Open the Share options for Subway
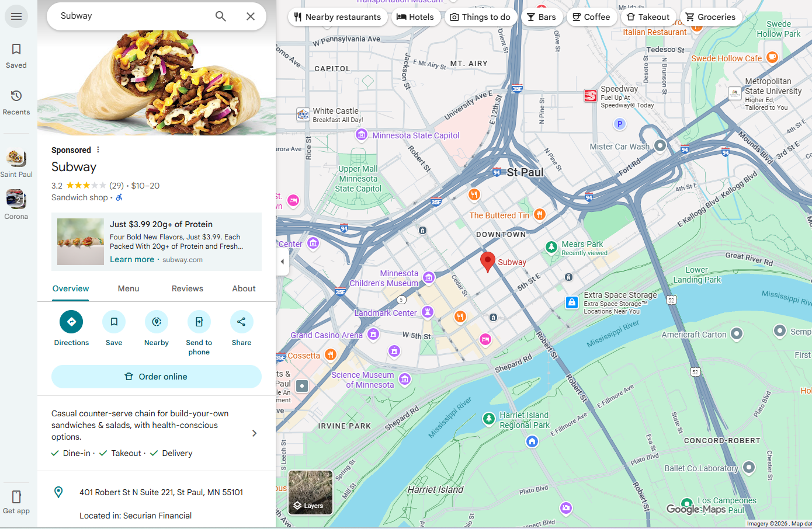Image resolution: width=812 pixels, height=529 pixels. point(241,322)
